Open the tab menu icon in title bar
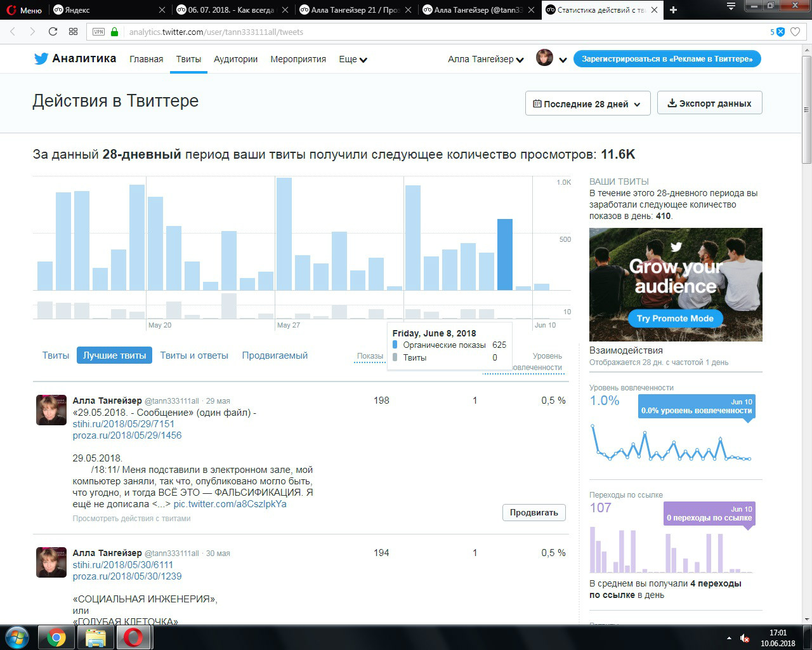 tap(731, 6)
